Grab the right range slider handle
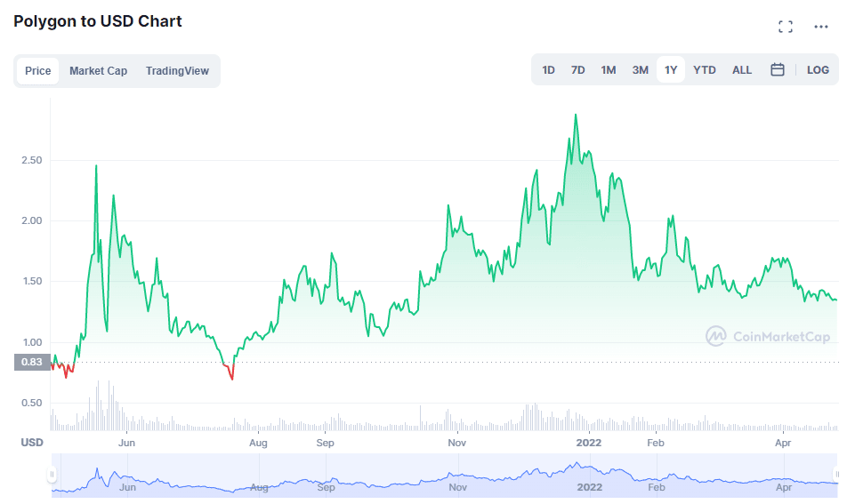 click(836, 475)
